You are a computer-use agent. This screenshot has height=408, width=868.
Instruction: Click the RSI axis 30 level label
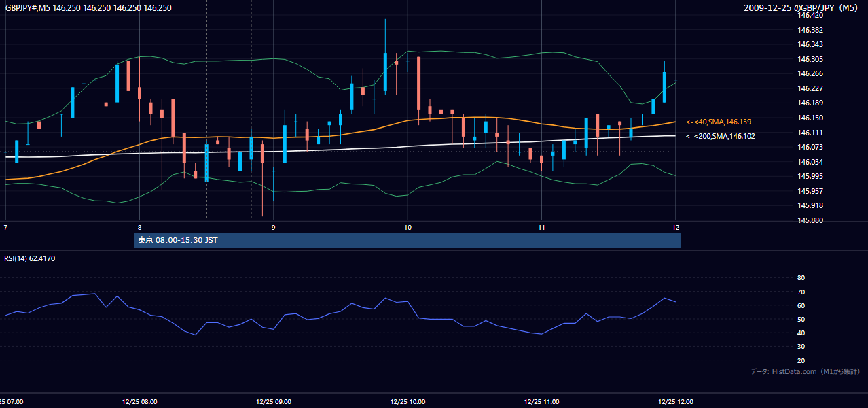801,347
